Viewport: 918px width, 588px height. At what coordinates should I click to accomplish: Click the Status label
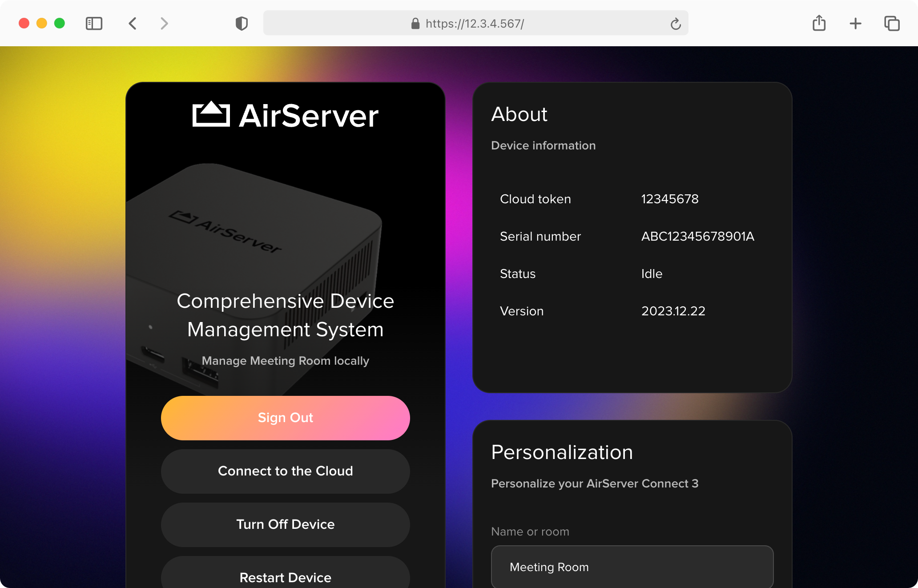(518, 274)
